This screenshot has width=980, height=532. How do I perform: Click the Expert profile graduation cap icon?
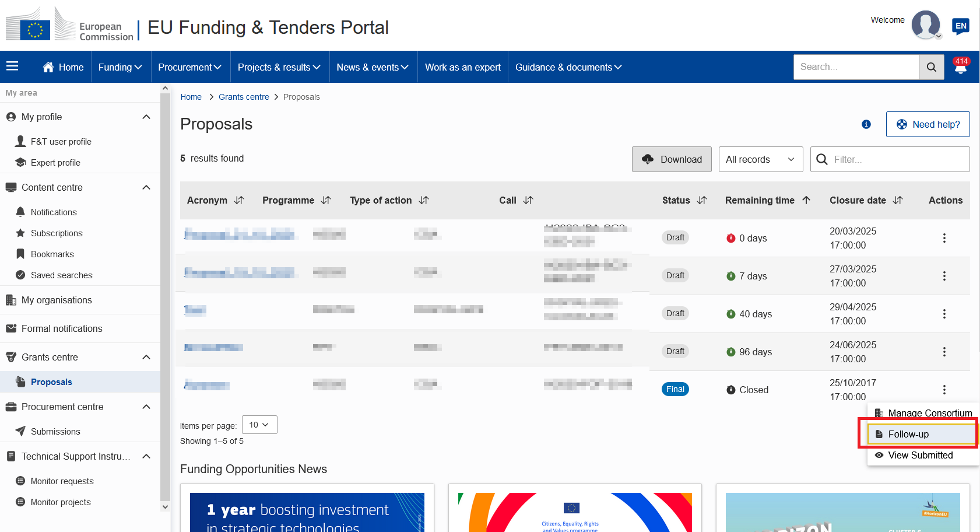tap(20, 162)
